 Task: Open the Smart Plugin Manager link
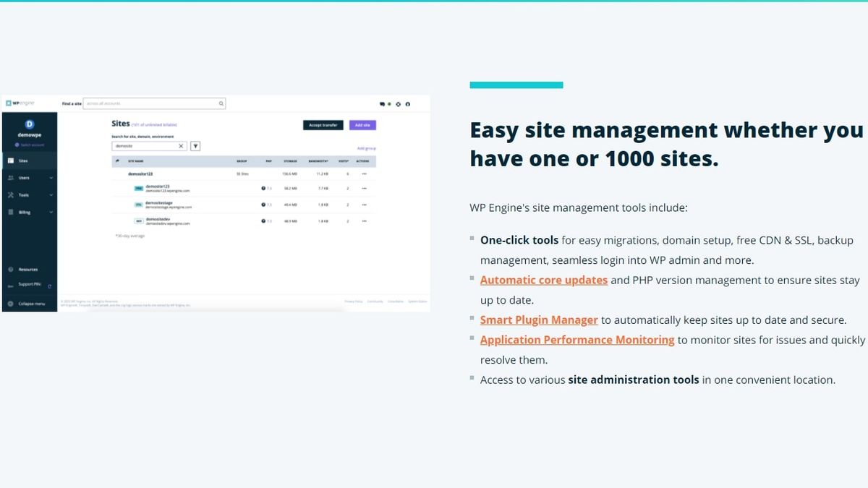coord(539,320)
